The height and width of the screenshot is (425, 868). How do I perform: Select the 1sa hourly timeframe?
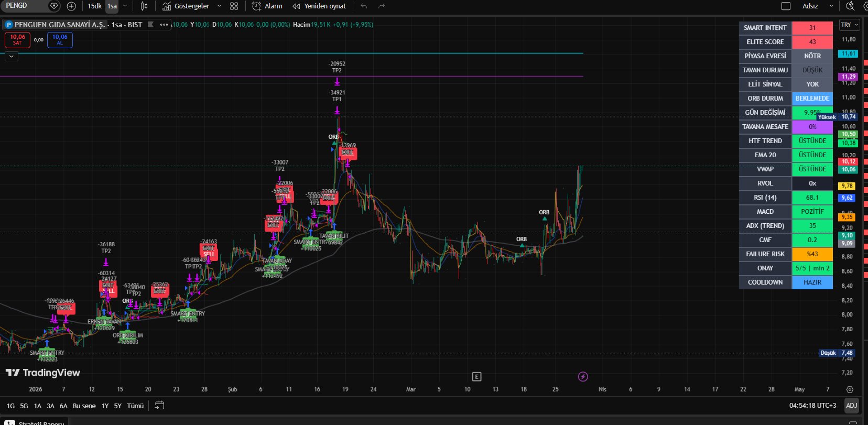tap(112, 6)
